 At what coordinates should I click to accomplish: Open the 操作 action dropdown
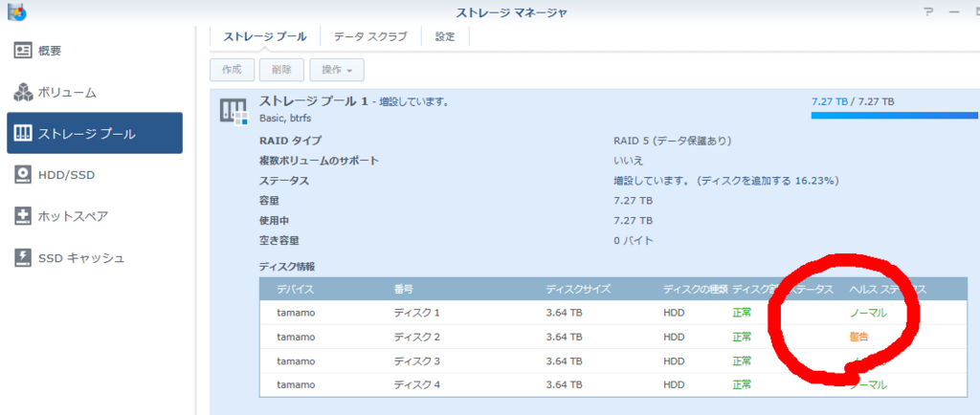(337, 70)
